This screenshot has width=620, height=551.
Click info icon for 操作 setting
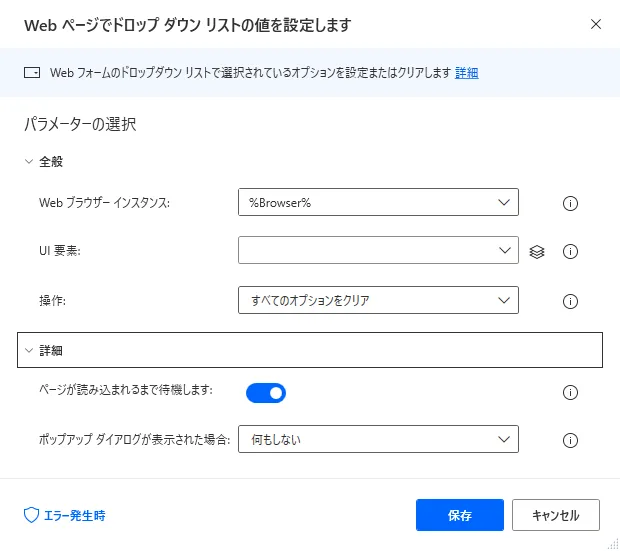(x=571, y=300)
